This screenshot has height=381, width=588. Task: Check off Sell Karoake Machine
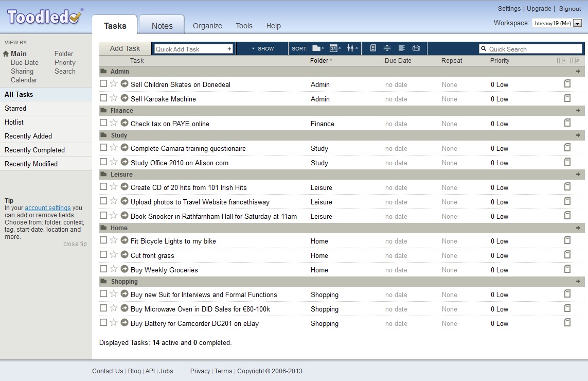pos(103,98)
